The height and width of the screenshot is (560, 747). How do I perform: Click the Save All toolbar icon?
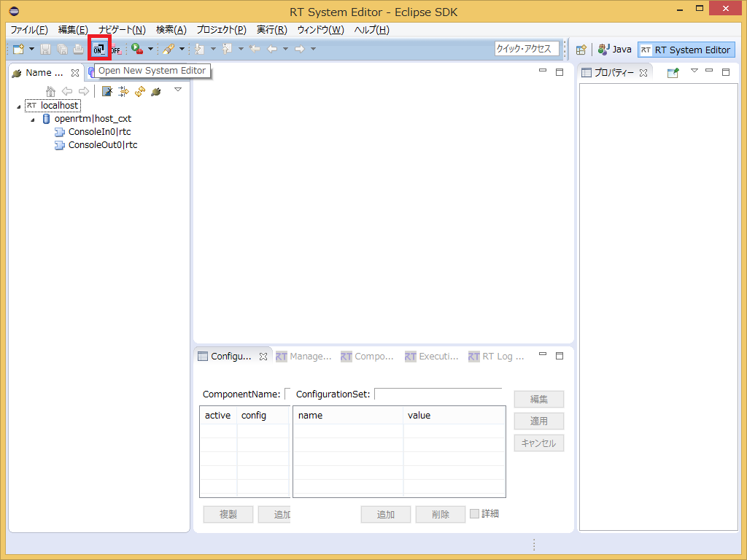[x=62, y=49]
